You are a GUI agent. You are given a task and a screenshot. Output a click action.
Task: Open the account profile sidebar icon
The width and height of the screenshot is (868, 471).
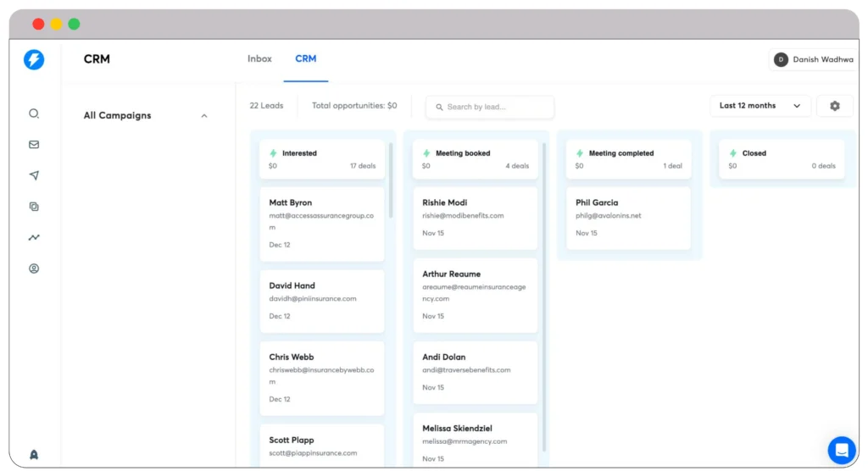click(34, 269)
